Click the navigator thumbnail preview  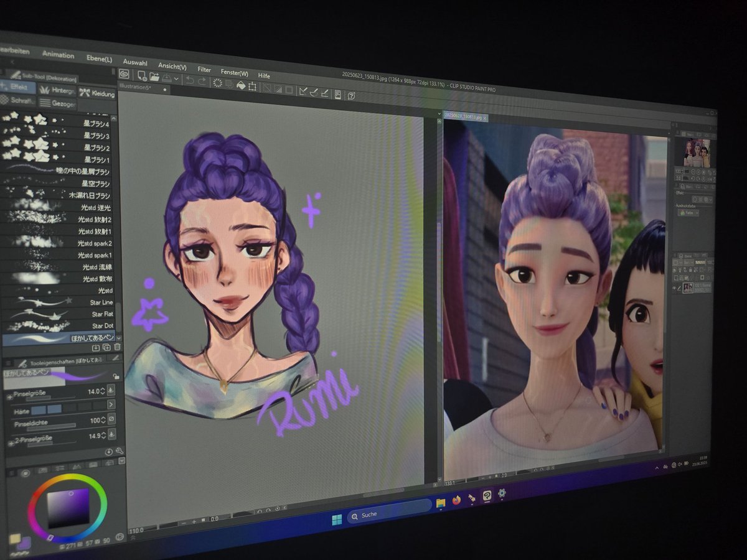point(697,154)
